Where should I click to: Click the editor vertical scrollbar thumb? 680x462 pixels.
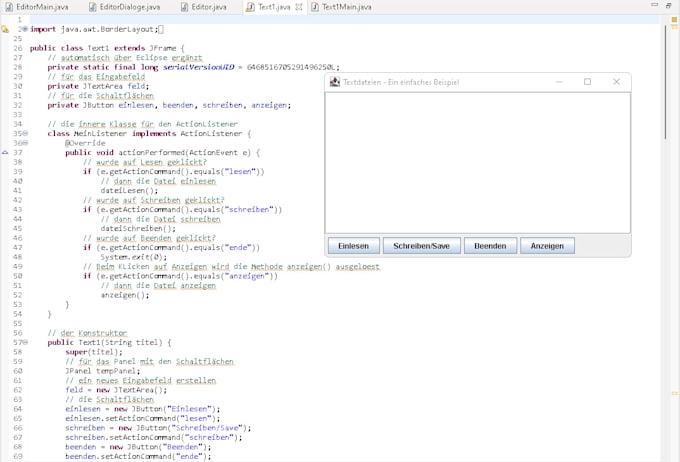pos(665,82)
